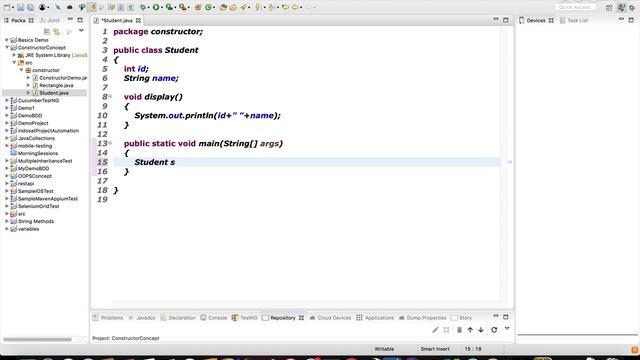Expand the JavaCollections project
Screen dimensions: 640x360
pos(7,138)
